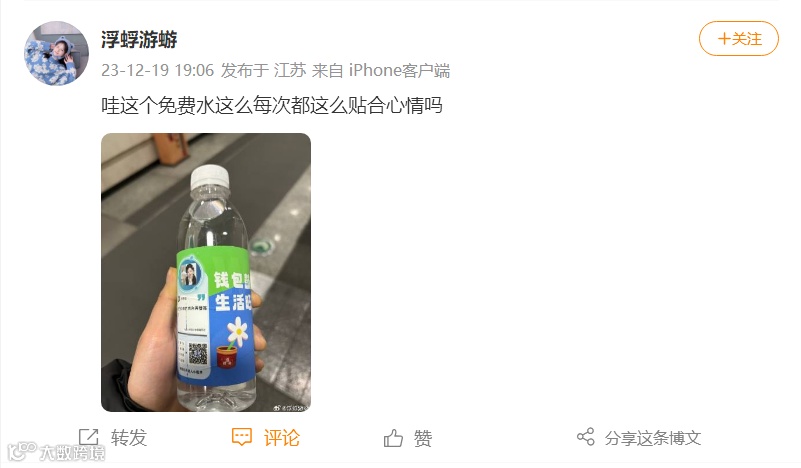Click the plus sign in Follow button
The width and height of the screenshot is (801, 468).
(723, 39)
